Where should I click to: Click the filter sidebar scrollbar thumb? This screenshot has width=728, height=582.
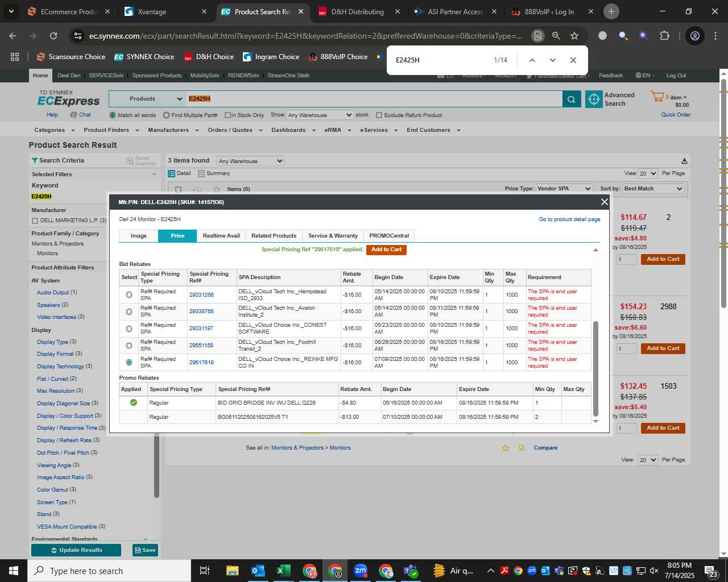click(156, 466)
